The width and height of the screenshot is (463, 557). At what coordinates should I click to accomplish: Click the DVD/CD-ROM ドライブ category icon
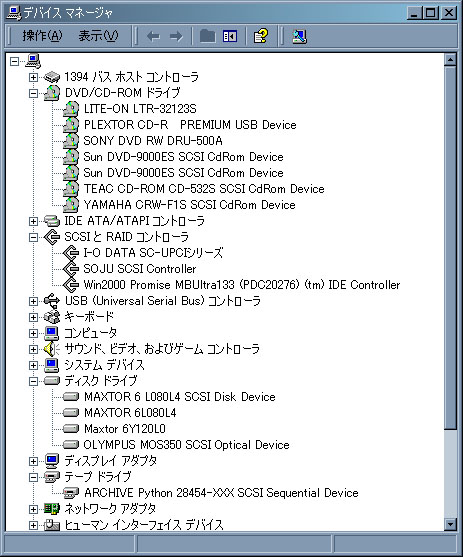52,93
